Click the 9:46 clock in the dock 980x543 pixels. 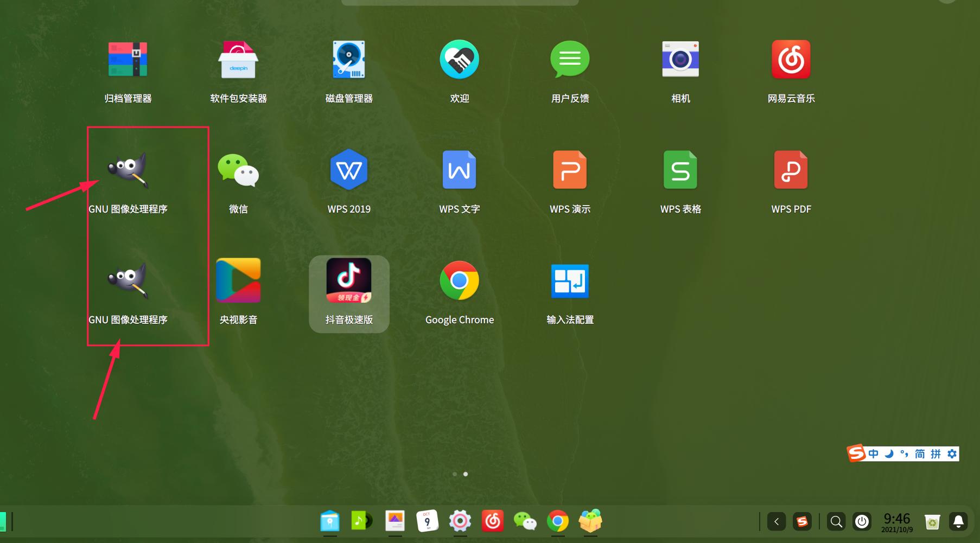click(x=897, y=522)
